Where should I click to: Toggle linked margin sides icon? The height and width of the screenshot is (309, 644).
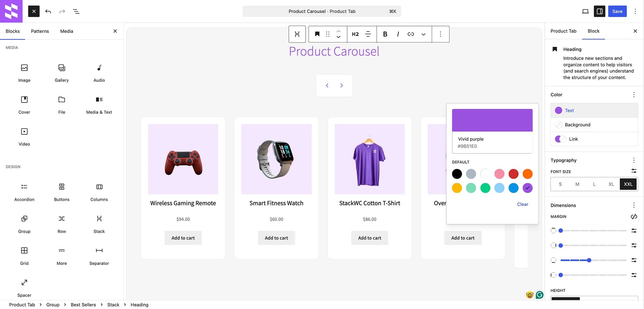634,217
